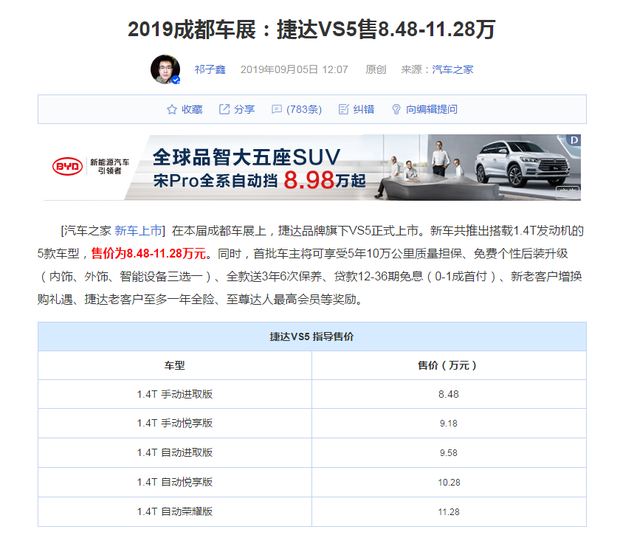620x535 pixels.
Task: Click the 新车上市 link in the article
Action: point(138,231)
